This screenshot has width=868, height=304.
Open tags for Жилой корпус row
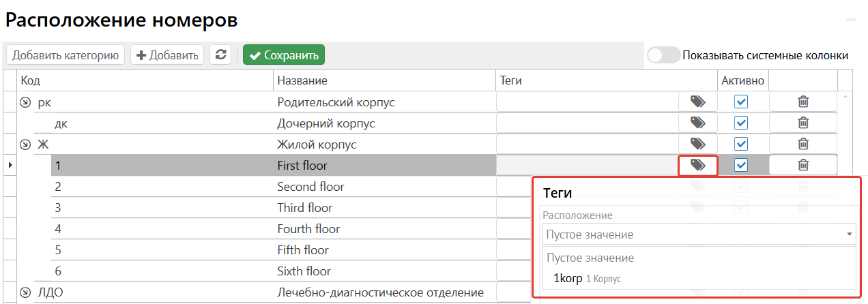697,145
